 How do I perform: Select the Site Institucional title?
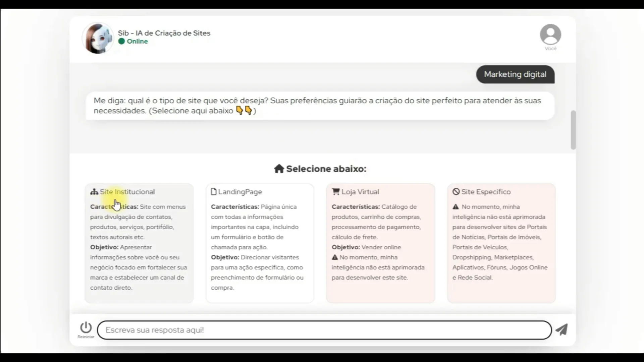click(x=127, y=192)
